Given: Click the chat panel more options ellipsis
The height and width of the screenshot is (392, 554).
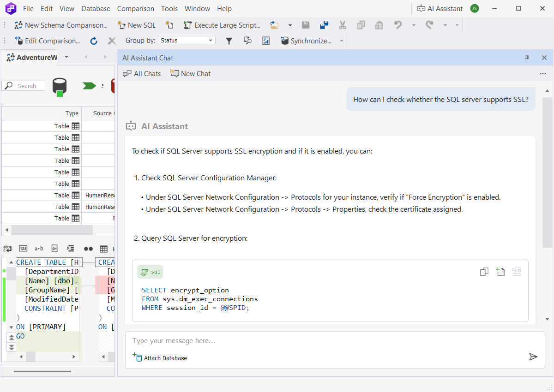Looking at the screenshot, I should [x=543, y=73].
